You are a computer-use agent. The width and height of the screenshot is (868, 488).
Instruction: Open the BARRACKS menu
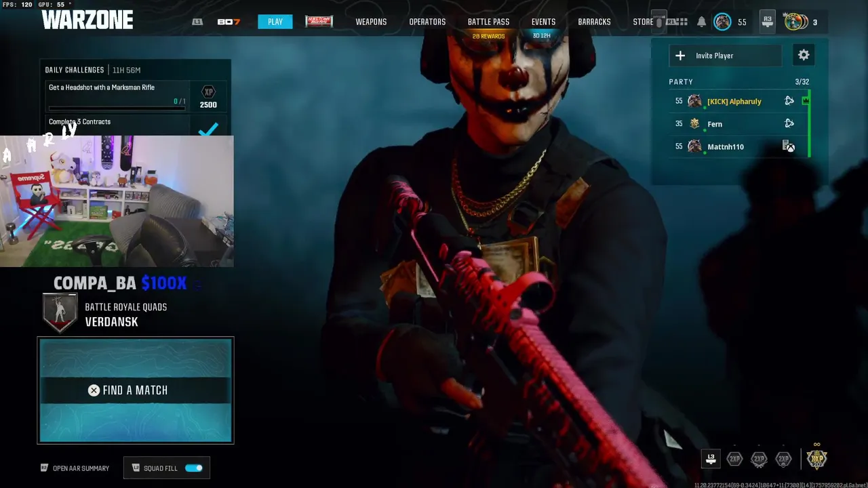tap(594, 22)
